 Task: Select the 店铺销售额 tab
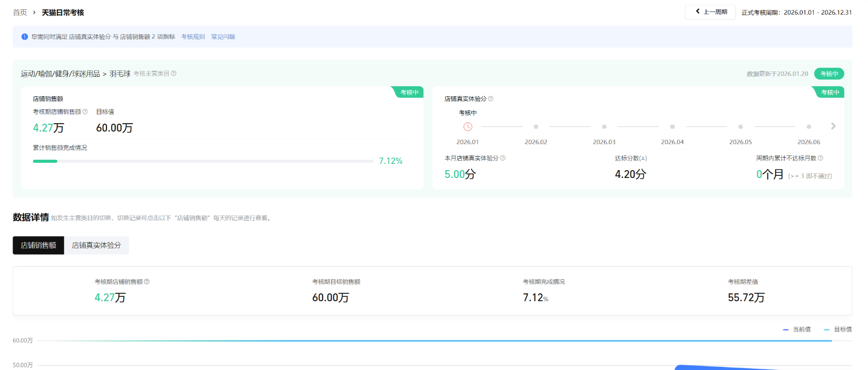point(39,245)
